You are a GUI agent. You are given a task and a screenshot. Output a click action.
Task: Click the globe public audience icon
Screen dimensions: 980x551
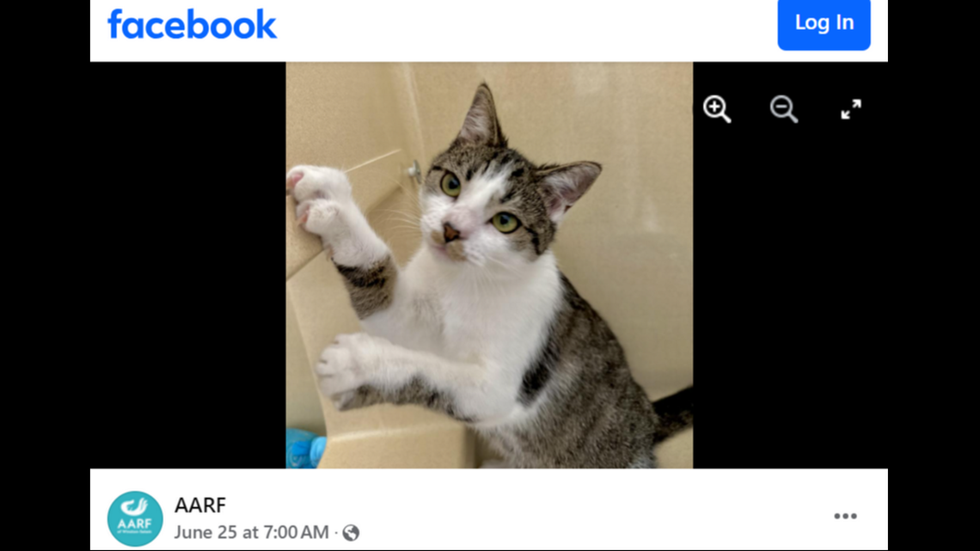tap(352, 533)
